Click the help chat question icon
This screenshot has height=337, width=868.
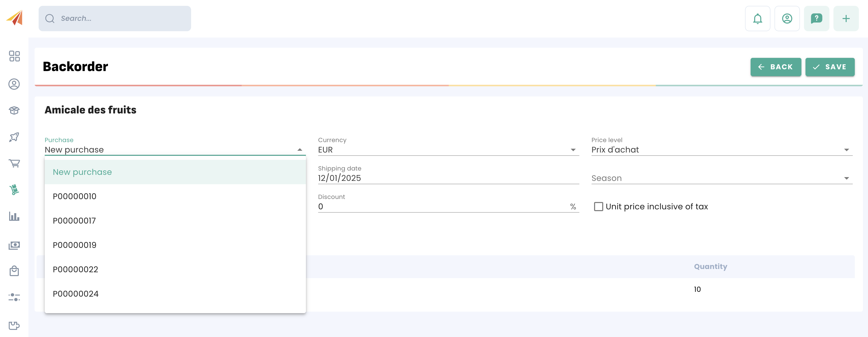click(816, 19)
